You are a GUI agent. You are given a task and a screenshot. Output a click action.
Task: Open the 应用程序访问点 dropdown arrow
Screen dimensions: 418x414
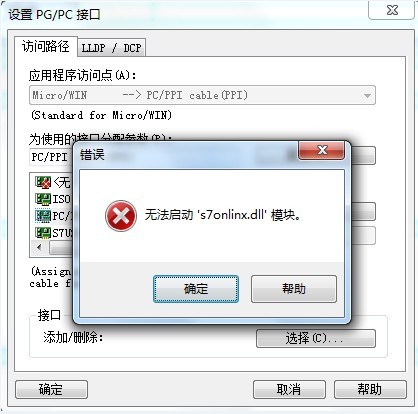pos(367,96)
